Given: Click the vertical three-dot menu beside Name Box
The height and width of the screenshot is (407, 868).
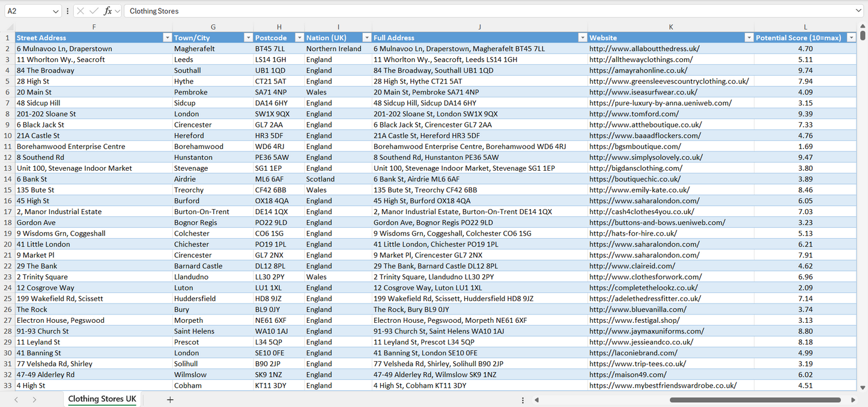Looking at the screenshot, I should click(x=67, y=11).
